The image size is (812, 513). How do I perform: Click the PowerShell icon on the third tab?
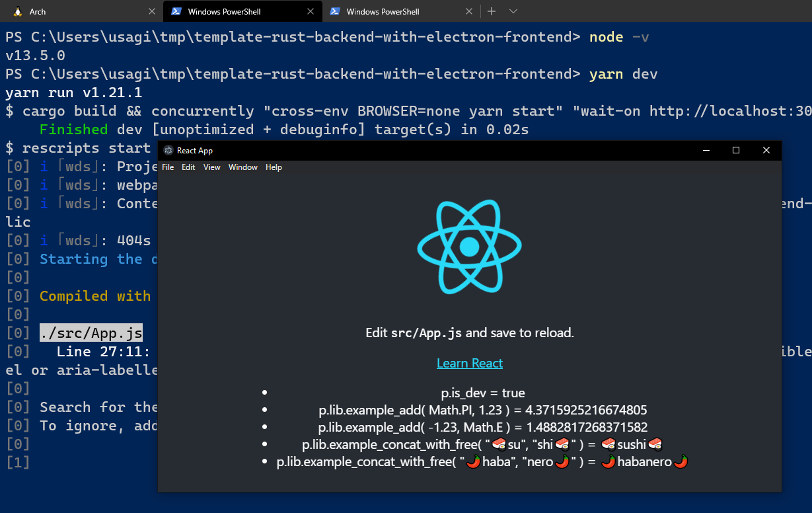tap(335, 11)
